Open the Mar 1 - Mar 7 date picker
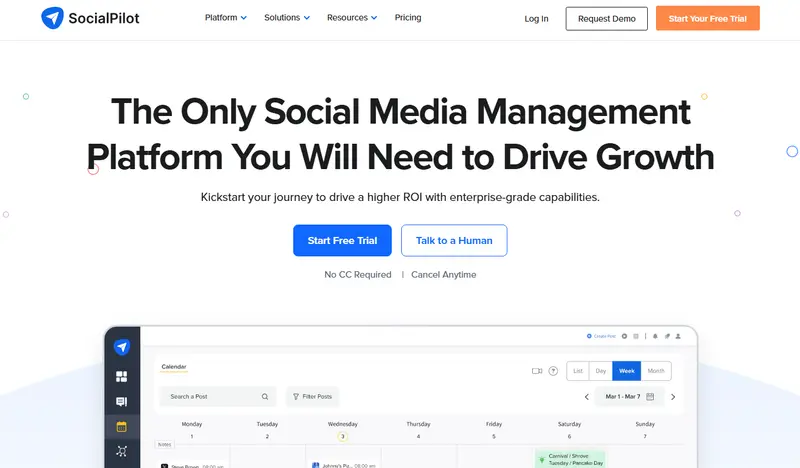The height and width of the screenshot is (468, 800). coord(630,397)
